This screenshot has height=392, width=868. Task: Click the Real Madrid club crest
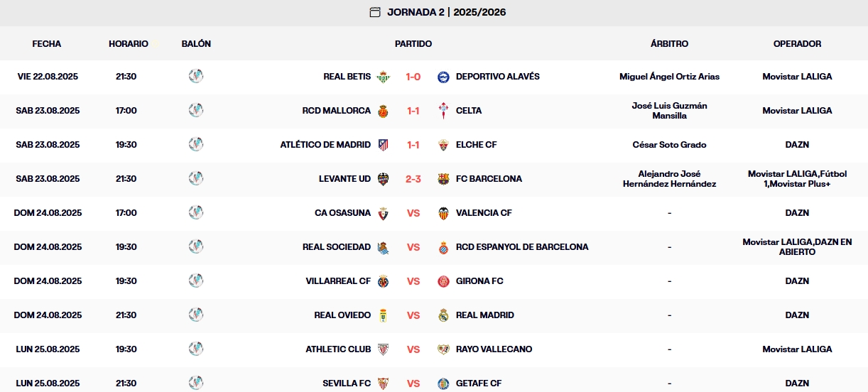pyautogui.click(x=443, y=315)
